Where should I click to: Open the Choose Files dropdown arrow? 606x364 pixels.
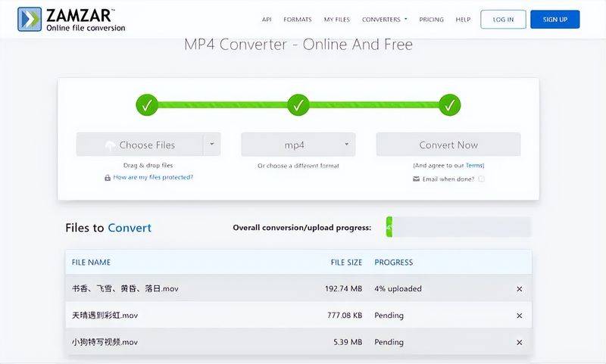pos(212,145)
